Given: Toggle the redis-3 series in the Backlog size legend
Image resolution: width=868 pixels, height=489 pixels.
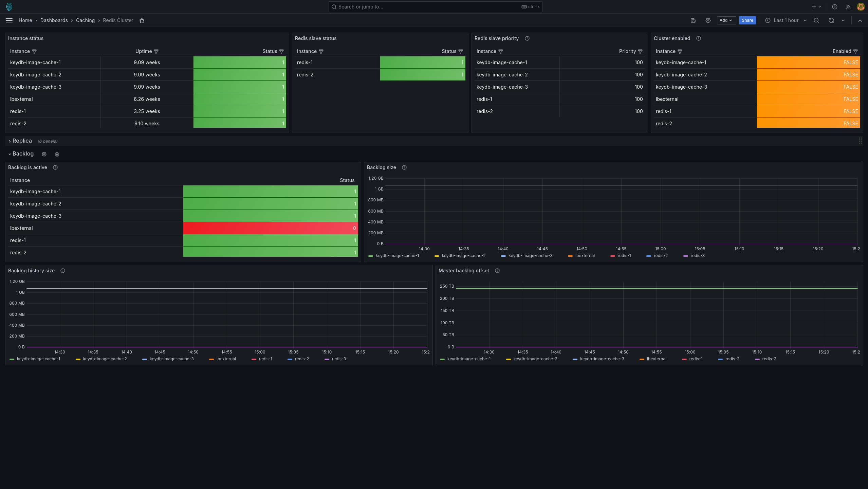Looking at the screenshot, I should coord(694,256).
